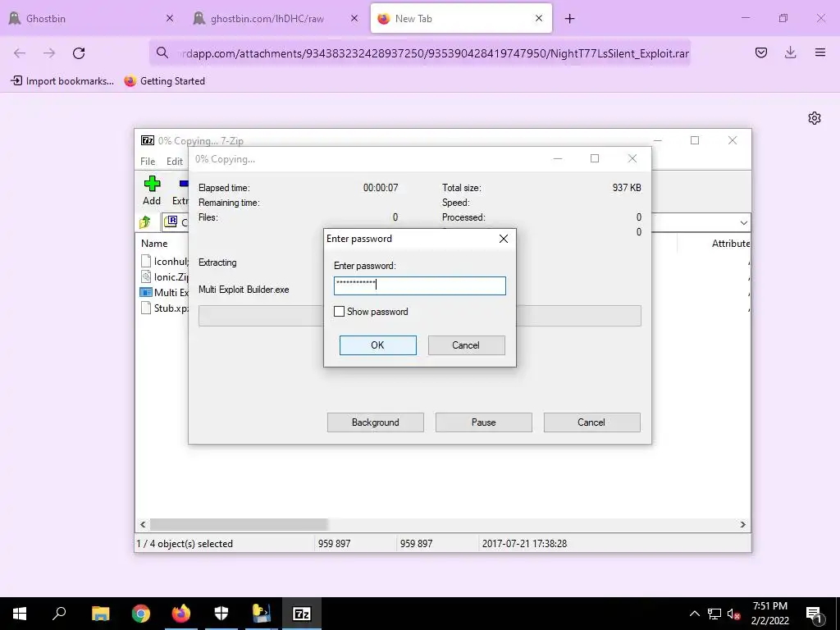
Task: Click inside the Enter password field
Action: pyautogui.click(x=419, y=285)
